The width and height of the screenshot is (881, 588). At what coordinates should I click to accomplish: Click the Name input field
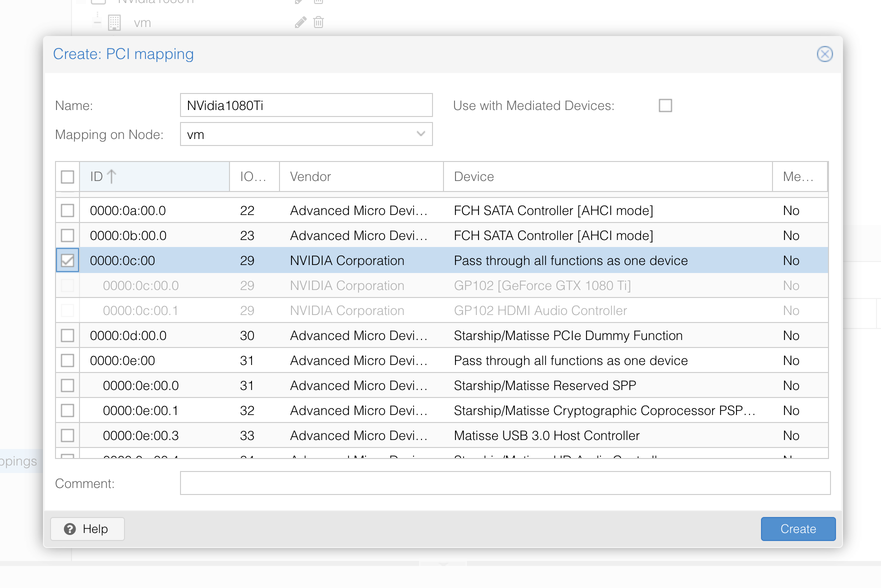click(306, 105)
